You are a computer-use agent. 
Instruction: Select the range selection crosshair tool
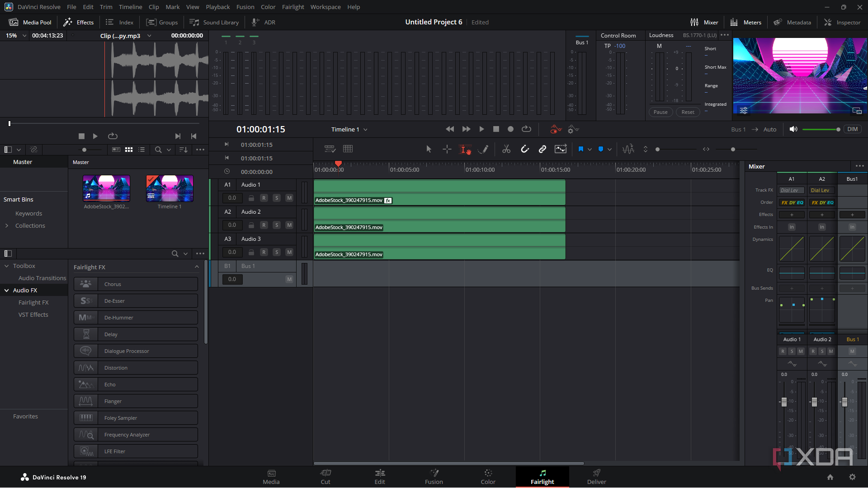point(447,149)
